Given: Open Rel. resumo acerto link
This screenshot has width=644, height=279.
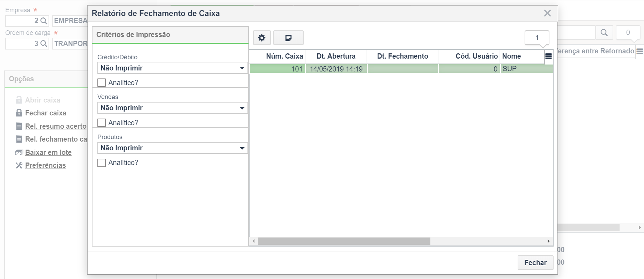Looking at the screenshot, I should (56, 126).
